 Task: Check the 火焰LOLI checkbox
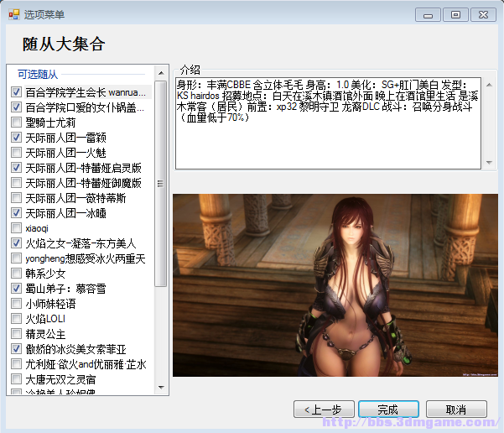16,319
